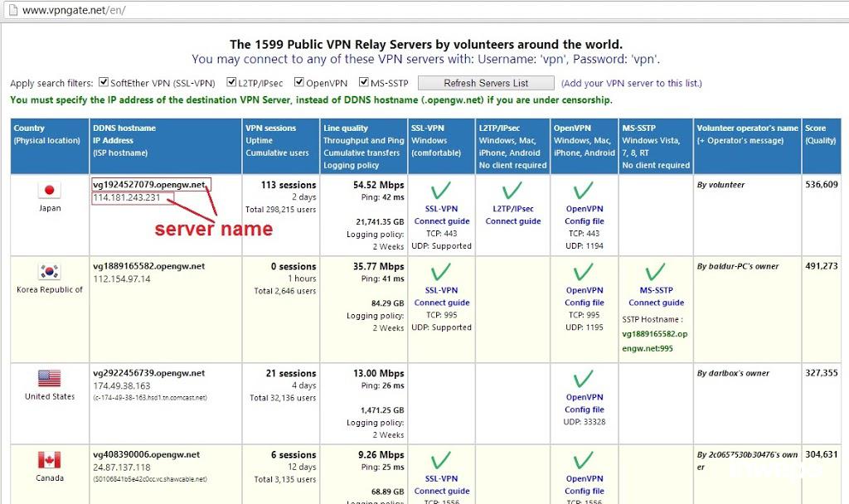Open OpenVPN Config file for United States server
The image size is (849, 504).
pyautogui.click(x=585, y=404)
